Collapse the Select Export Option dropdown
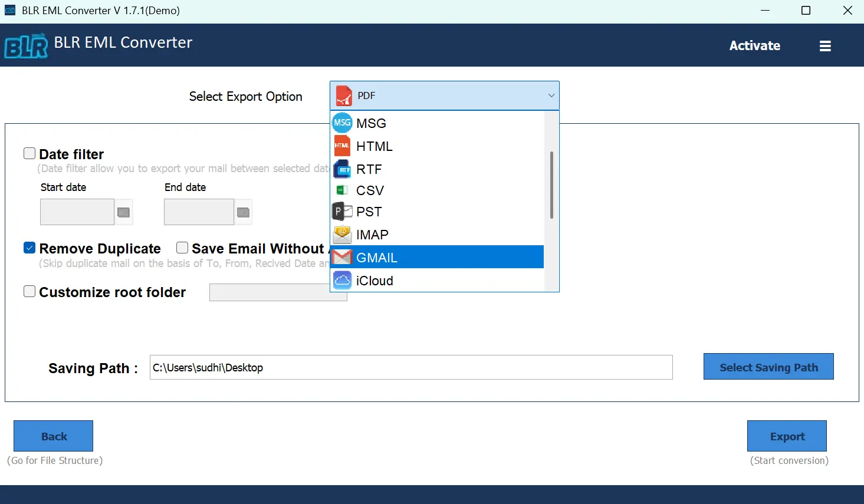864x504 pixels. 551,95
